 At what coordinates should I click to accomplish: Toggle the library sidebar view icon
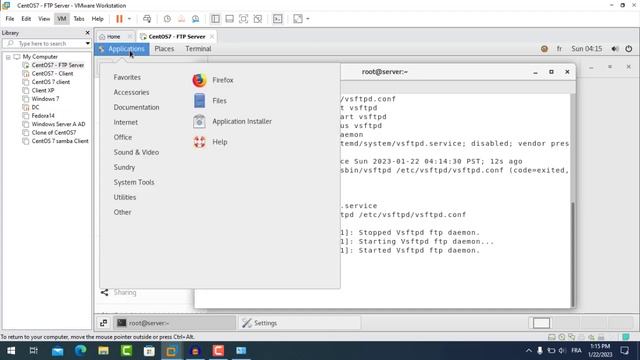tap(215, 19)
